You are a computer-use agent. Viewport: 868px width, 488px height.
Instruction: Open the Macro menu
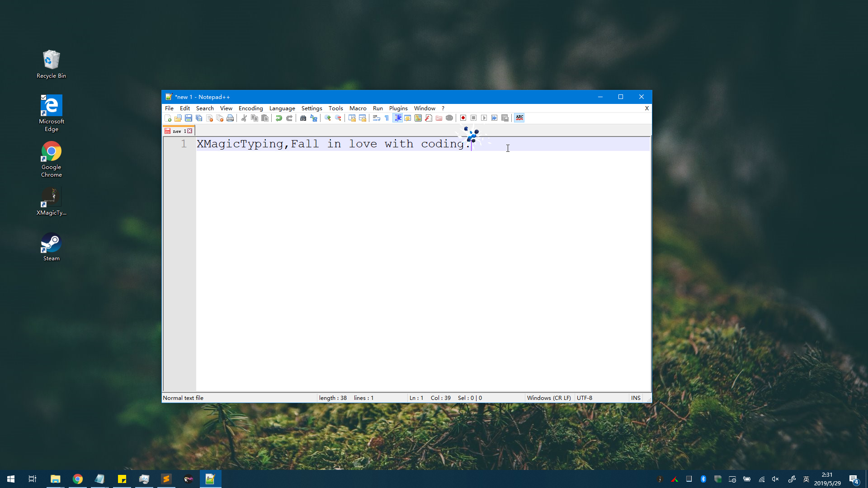[358, 108]
